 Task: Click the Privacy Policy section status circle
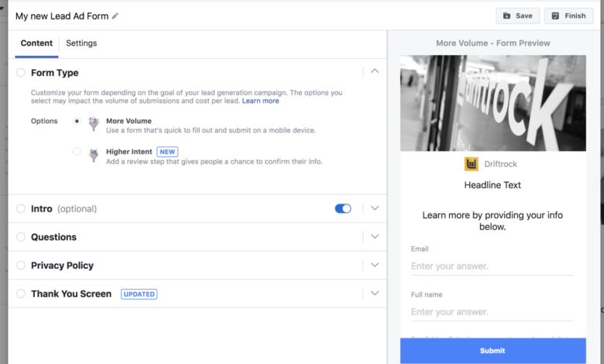21,265
